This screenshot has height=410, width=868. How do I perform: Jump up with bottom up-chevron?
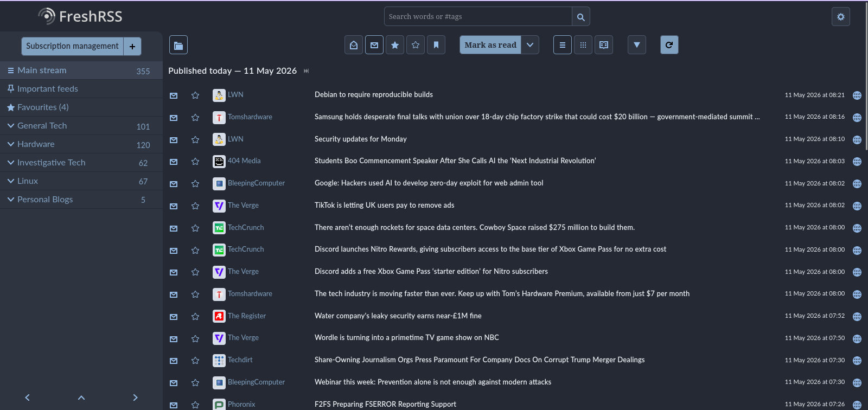81,398
